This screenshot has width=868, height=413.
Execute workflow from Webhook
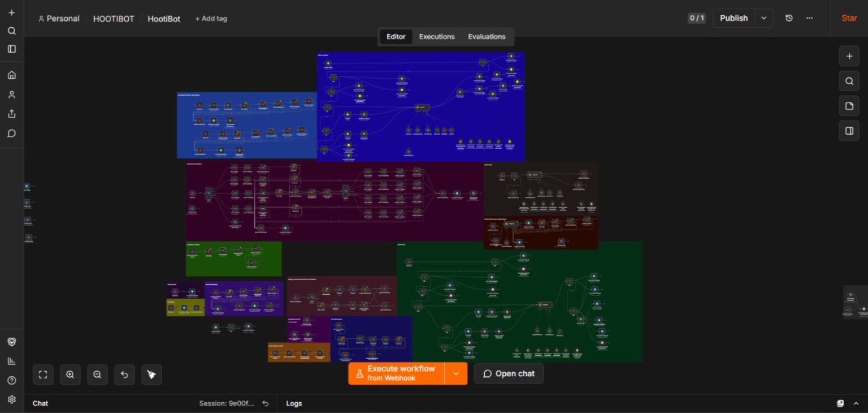(x=396, y=373)
